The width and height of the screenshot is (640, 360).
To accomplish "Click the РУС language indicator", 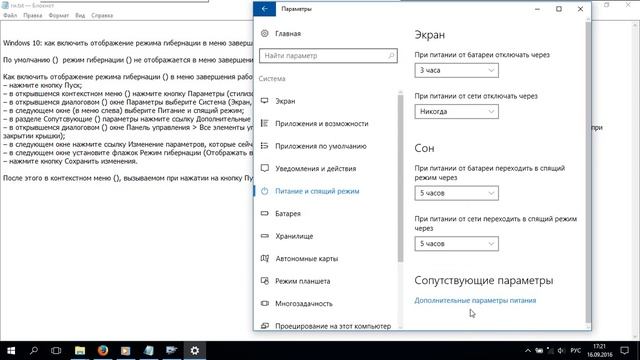I will tap(576, 351).
